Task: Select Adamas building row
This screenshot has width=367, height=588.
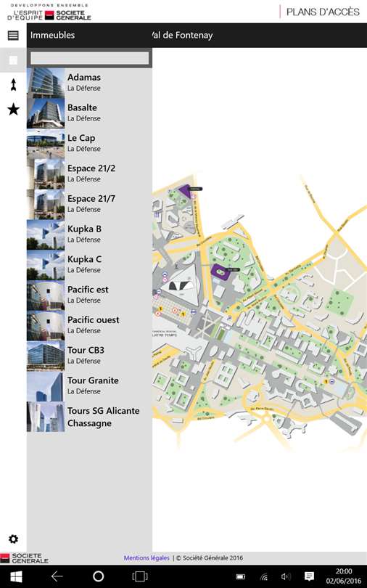Action: coord(89,83)
